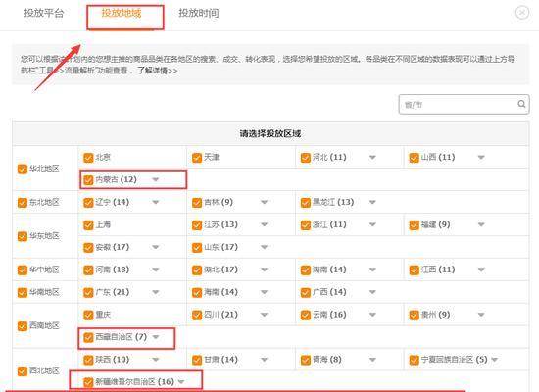The image size is (539, 392).
Task: Switch to the 投放时间 tab
Action: pos(199,13)
